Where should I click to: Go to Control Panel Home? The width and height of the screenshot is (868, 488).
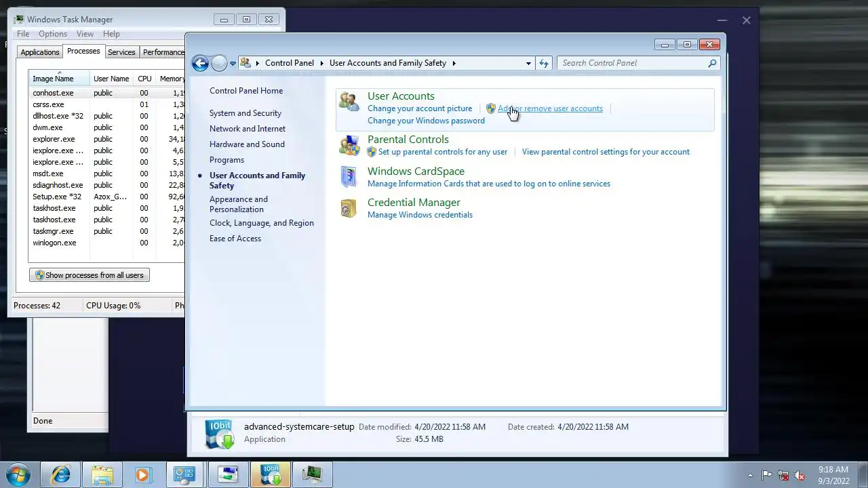(246, 91)
